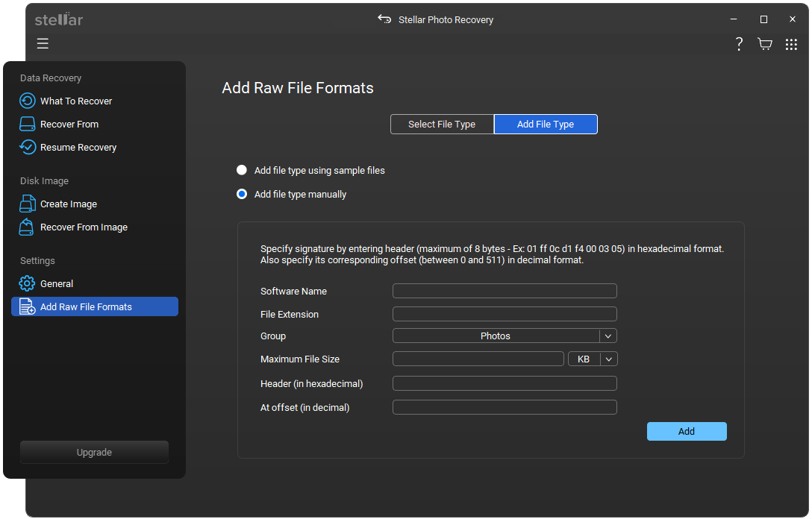Screen dimensions: 812x519
Task: Close the Stellar Photo Recovery window
Action: pyautogui.click(x=793, y=19)
